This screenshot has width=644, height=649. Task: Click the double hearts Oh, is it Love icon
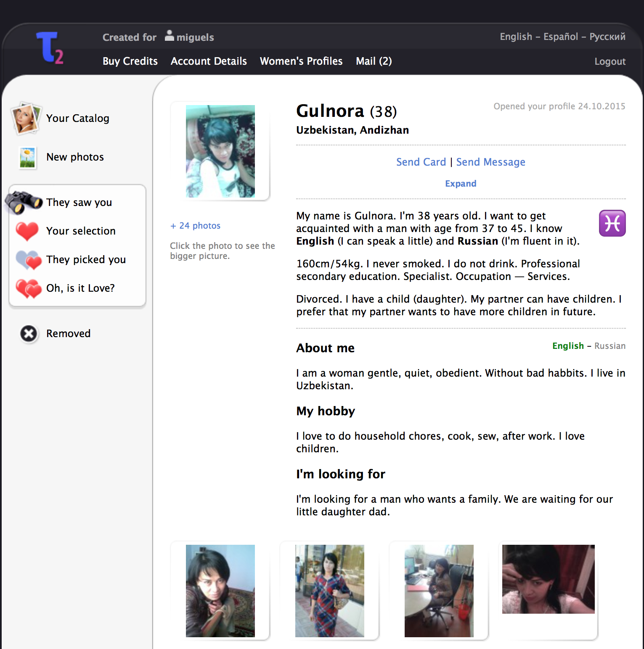point(29,288)
